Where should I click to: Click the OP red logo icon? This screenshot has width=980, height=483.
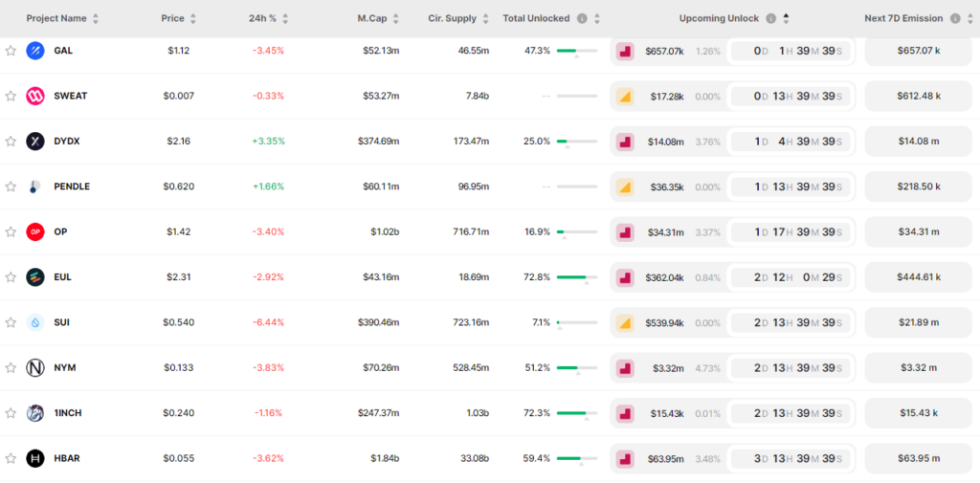coord(35,231)
